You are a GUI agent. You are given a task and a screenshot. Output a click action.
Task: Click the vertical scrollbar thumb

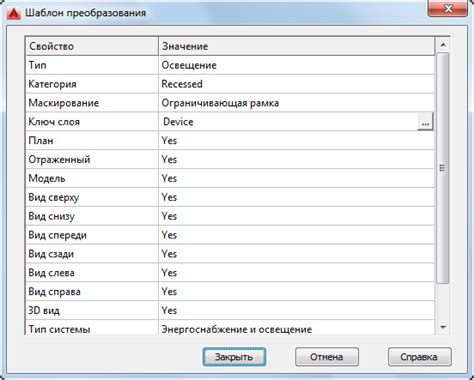pyautogui.click(x=443, y=168)
